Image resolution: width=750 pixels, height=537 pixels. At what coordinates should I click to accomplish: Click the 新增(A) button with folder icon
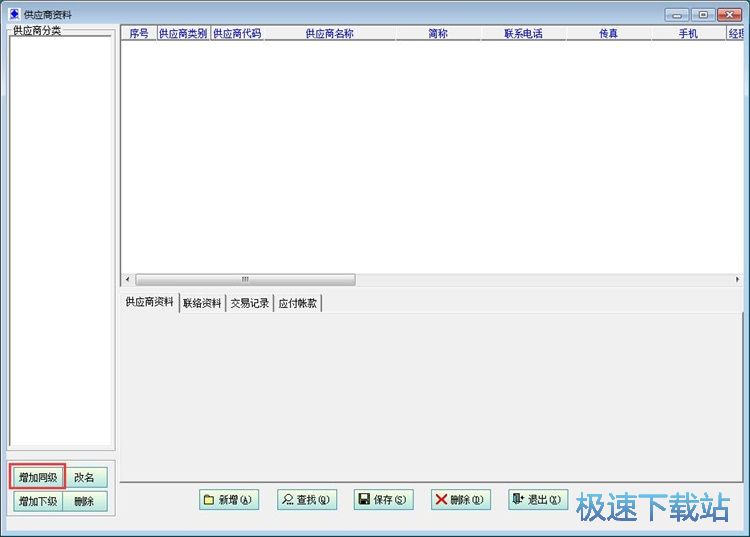(x=229, y=500)
